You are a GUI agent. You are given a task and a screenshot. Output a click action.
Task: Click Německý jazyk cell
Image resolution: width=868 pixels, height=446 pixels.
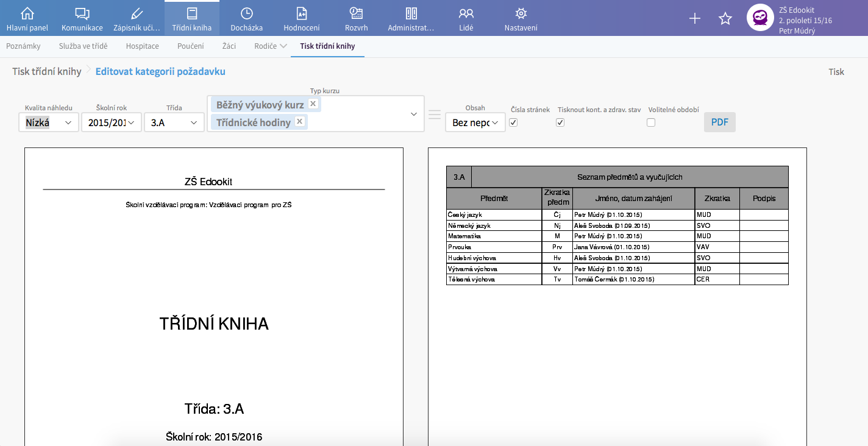(x=494, y=225)
